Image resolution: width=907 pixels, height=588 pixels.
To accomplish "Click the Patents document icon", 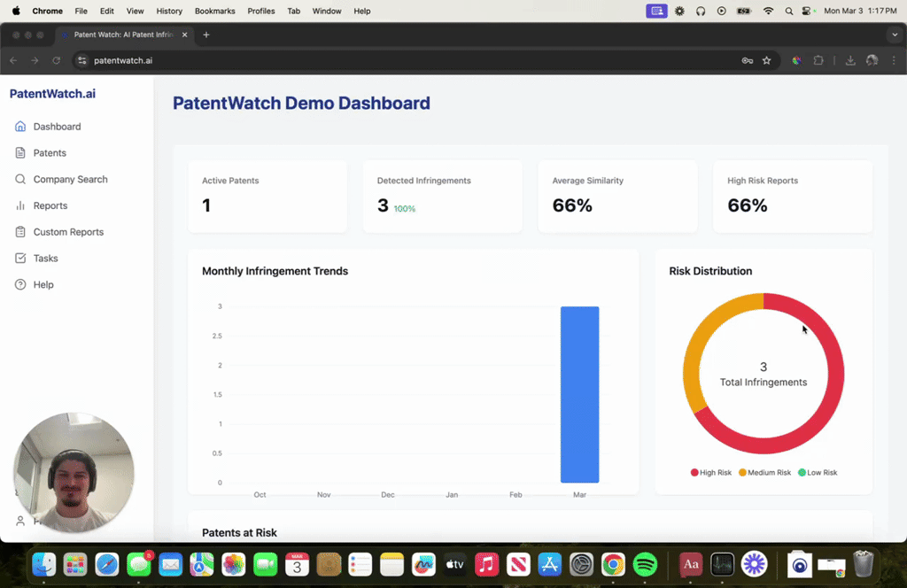I will [x=20, y=152].
